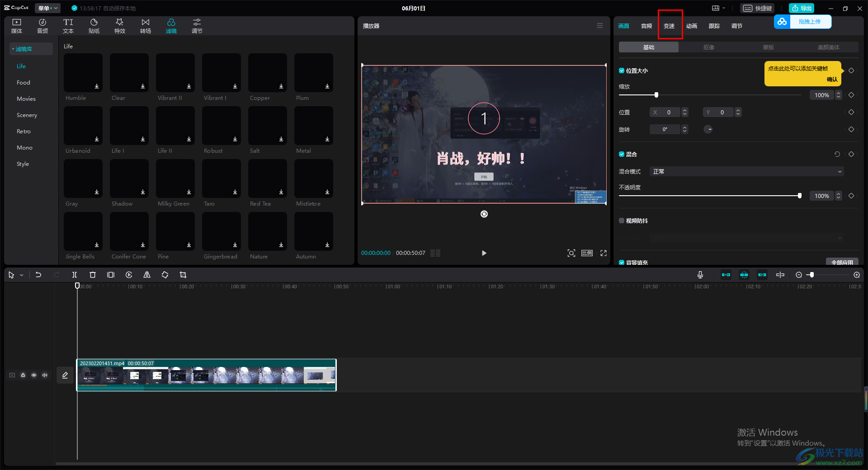Screen dimensions: 868x470
Task: Switch to the 动画 animation tab
Action: [x=692, y=26]
